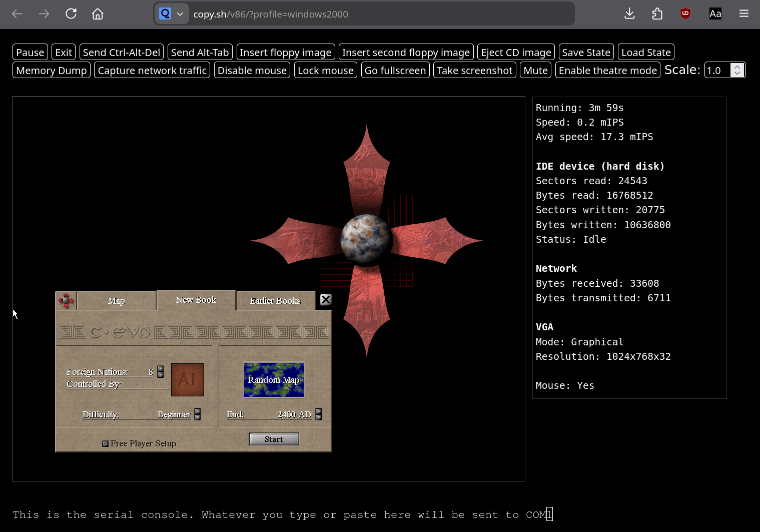The height and width of the screenshot is (532, 760).
Task: Increase Foreign Nations count with up arrow
Action: pyautogui.click(x=161, y=369)
